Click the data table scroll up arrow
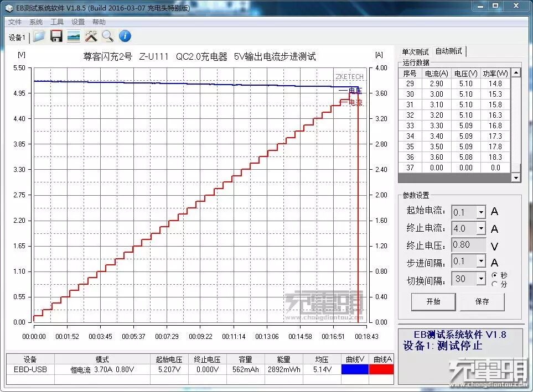This screenshot has width=533, height=392. pos(516,73)
